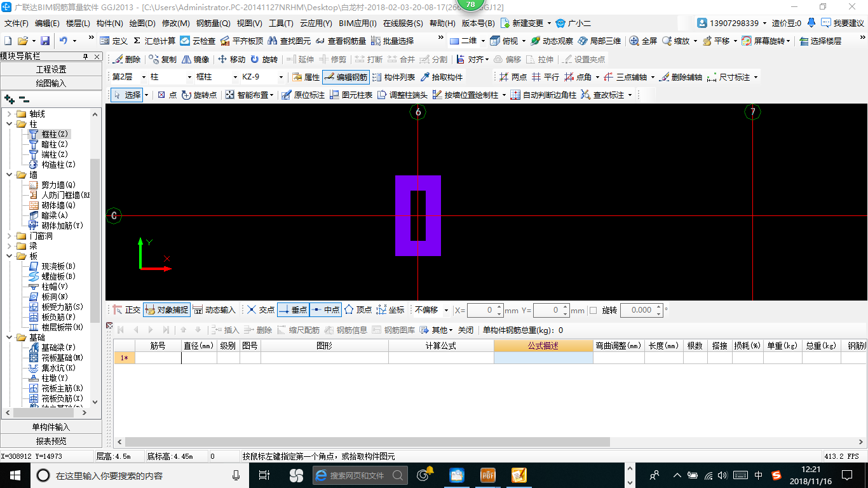The image size is (868, 488).
Task: Click the 工程设置 panel button
Action: 51,69
